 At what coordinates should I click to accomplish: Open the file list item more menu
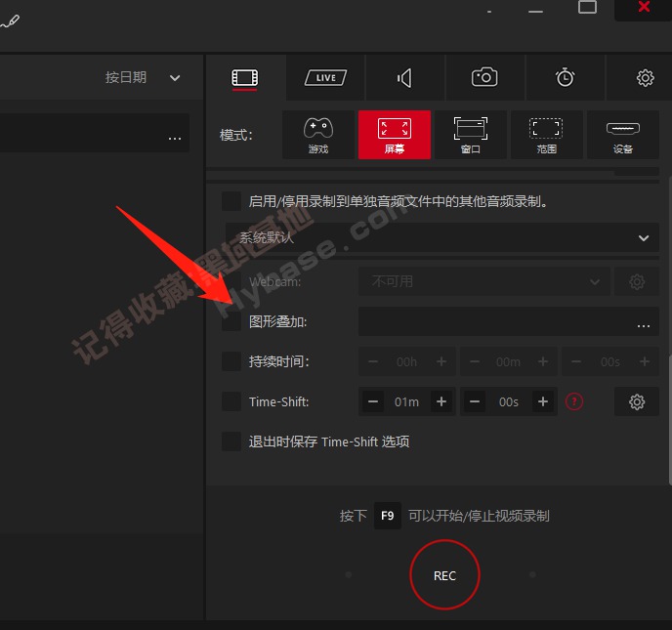coord(175,138)
